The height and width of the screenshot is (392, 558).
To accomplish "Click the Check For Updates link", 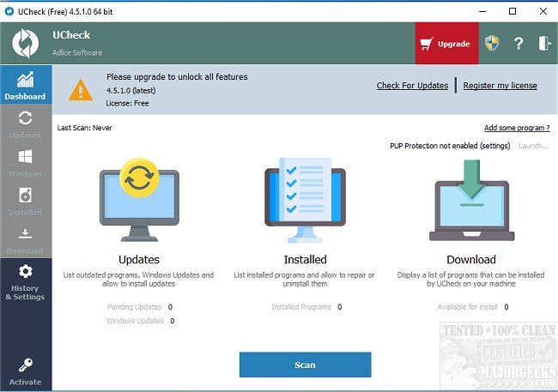I will [x=412, y=86].
